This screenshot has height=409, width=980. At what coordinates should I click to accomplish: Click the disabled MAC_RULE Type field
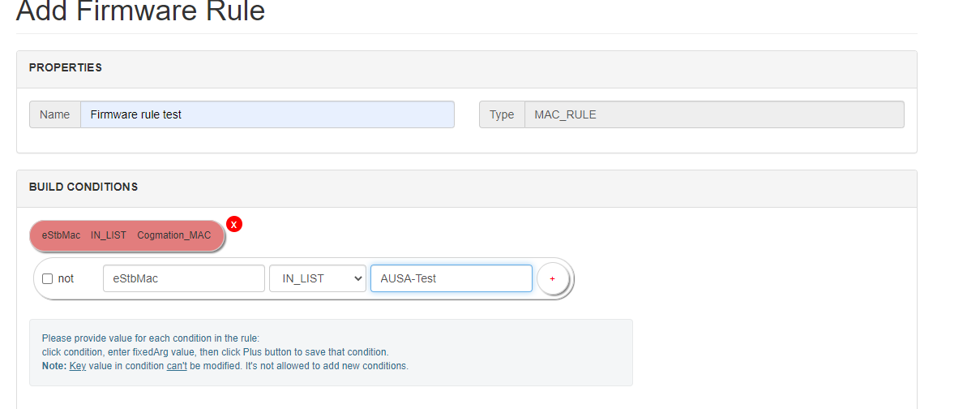[x=713, y=114]
